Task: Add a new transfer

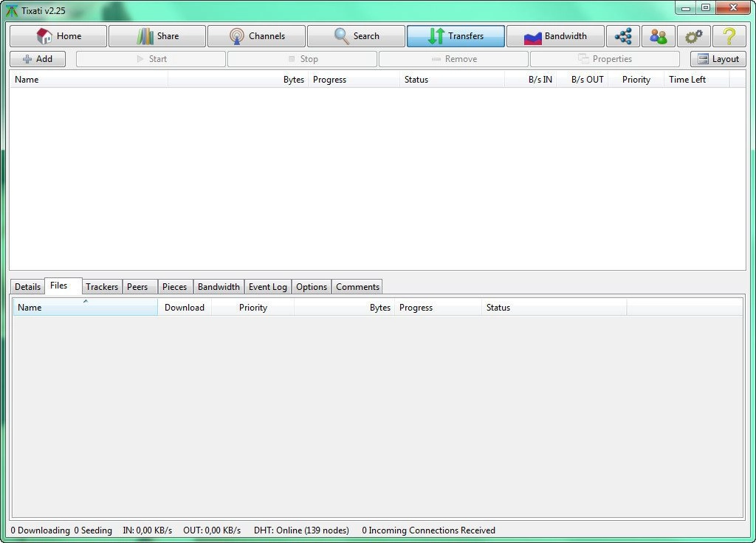Action: [x=38, y=59]
